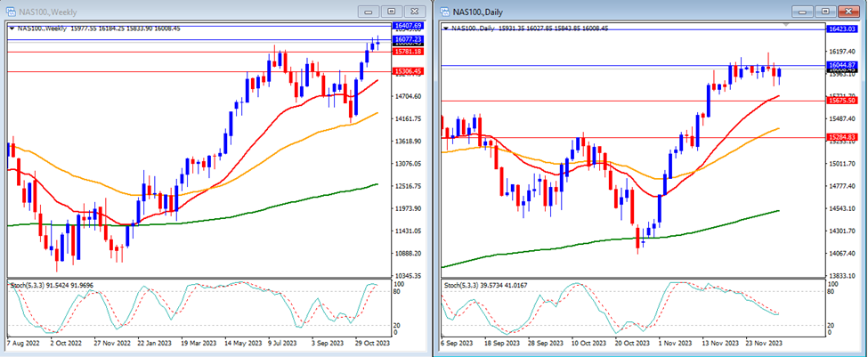
Task: Close the NAS100 Weekly chart window
Action: [x=414, y=11]
